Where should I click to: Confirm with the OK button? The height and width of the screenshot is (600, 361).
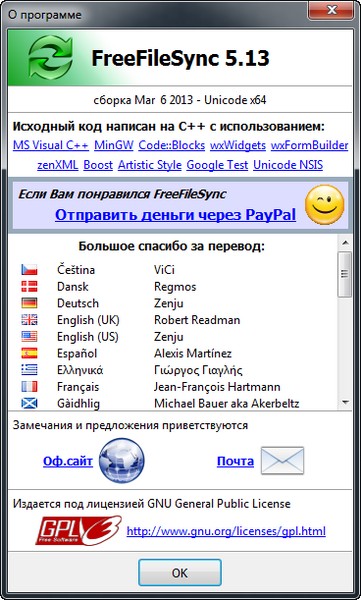[180, 573]
